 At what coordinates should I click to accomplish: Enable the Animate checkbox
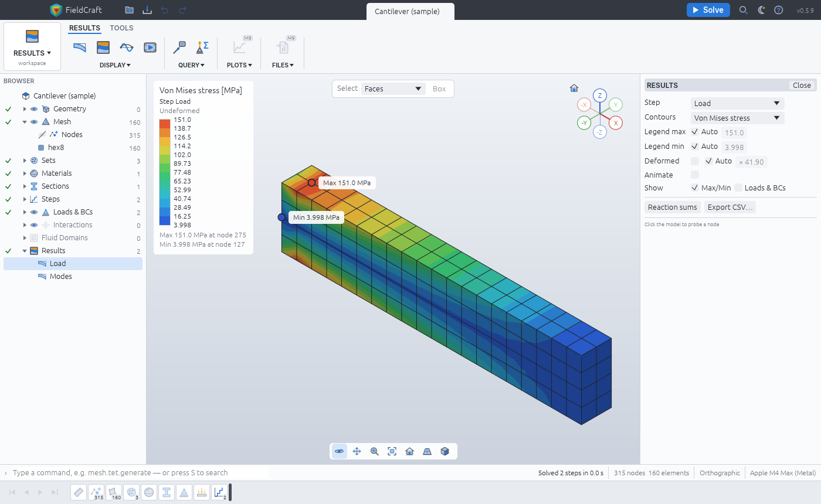point(695,175)
